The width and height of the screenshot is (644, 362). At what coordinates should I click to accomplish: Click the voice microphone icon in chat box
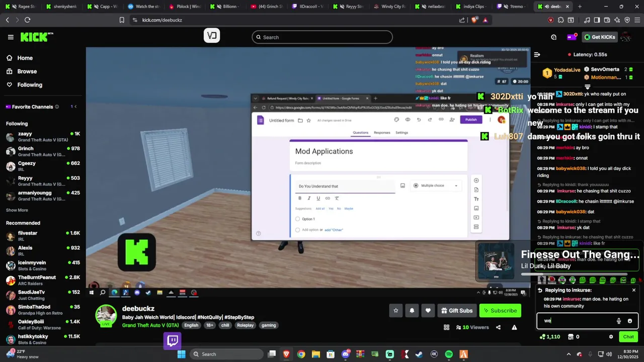coord(619,321)
